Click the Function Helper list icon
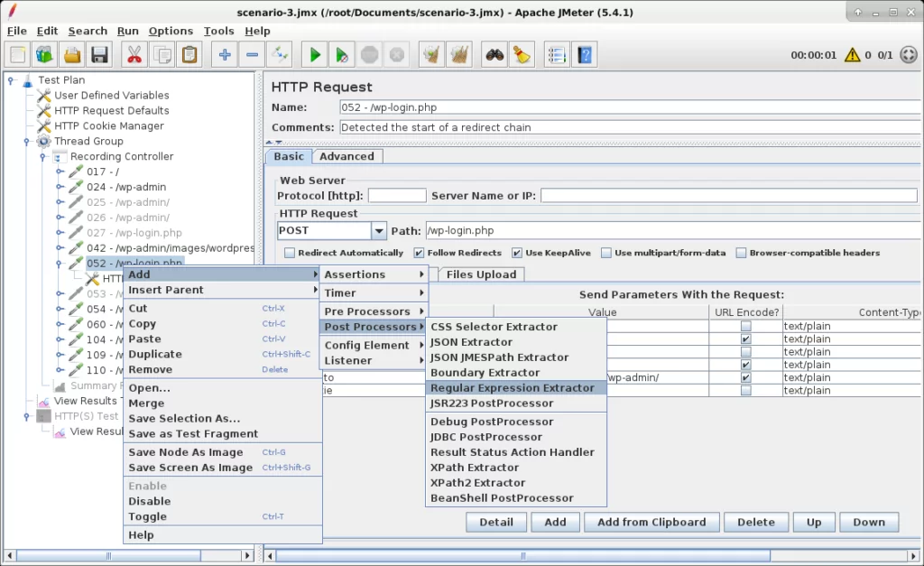Screen dimensions: 924x566 (557, 55)
